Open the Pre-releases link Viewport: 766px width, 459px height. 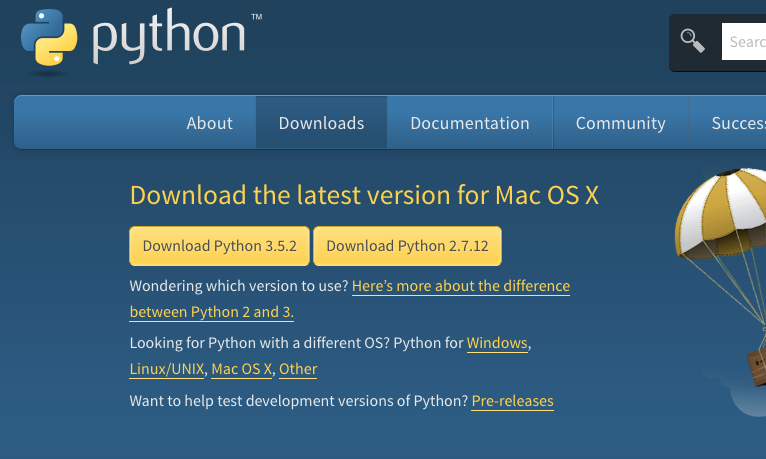(x=512, y=401)
